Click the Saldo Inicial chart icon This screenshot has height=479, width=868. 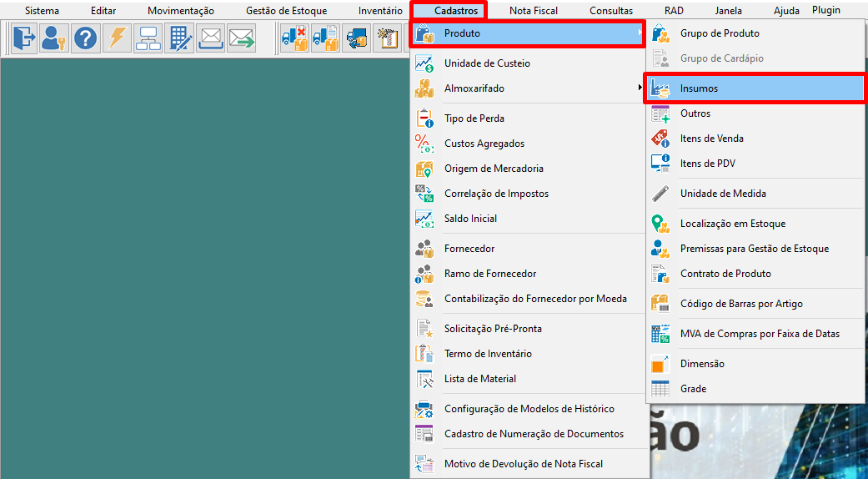coord(424,218)
